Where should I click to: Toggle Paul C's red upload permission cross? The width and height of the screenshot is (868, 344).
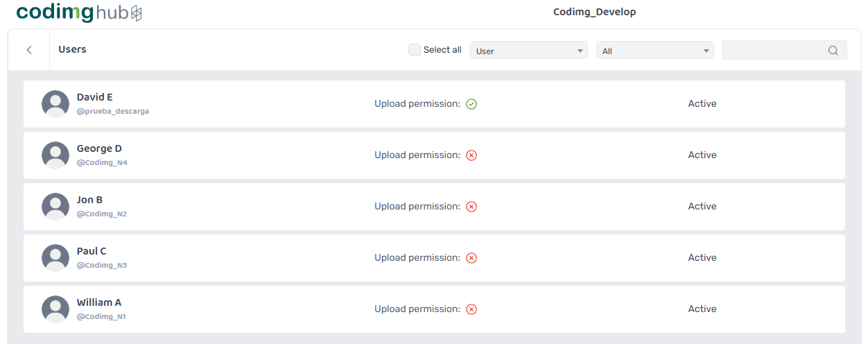click(x=471, y=258)
